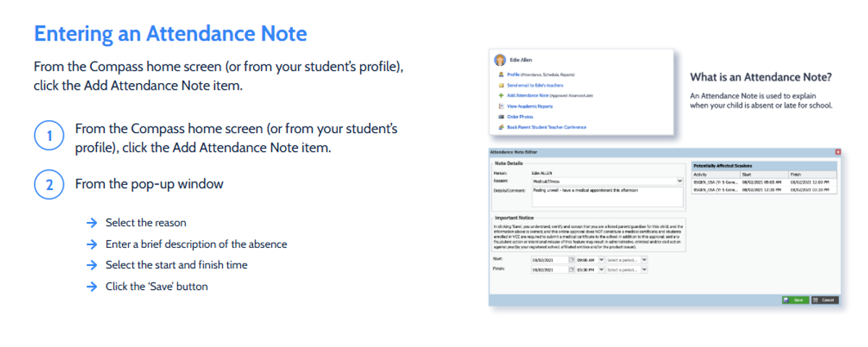Click the Cancel button in the editor
The width and height of the screenshot is (868, 347).
point(825,300)
